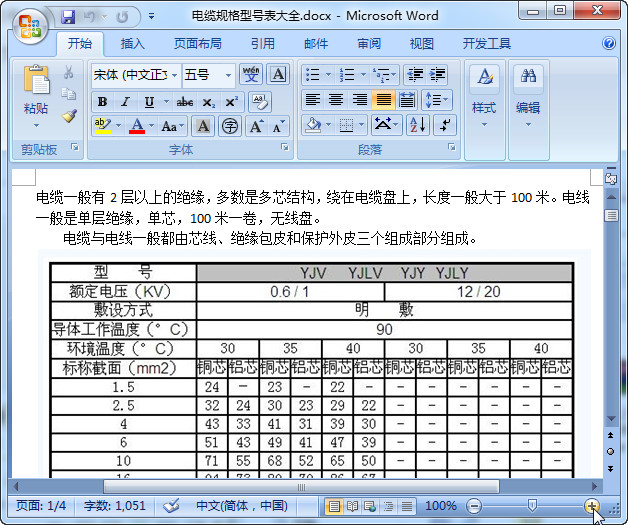Switch to the 视图 tab
This screenshot has width=628, height=525.
(422, 43)
